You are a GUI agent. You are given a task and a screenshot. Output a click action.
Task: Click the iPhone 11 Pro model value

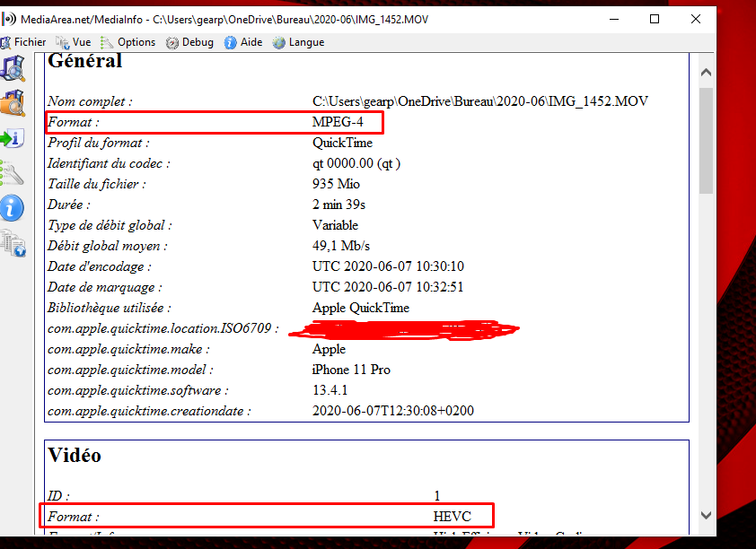[x=351, y=370]
